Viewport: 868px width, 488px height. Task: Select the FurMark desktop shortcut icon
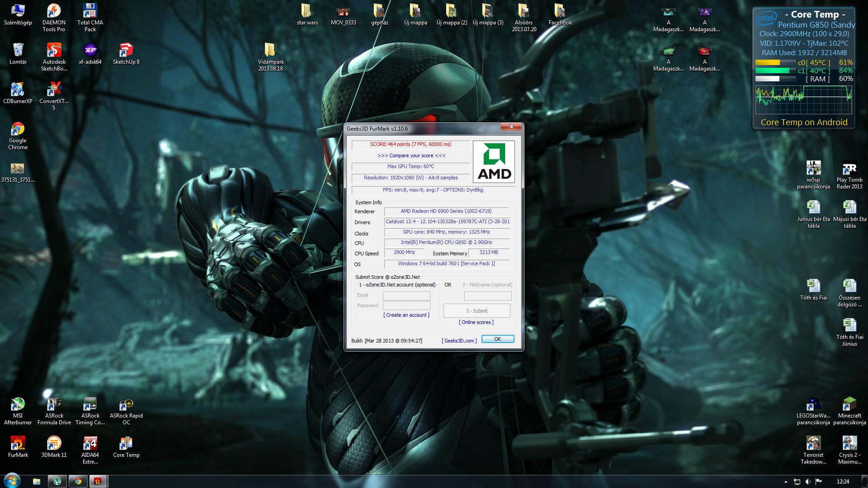pyautogui.click(x=18, y=444)
